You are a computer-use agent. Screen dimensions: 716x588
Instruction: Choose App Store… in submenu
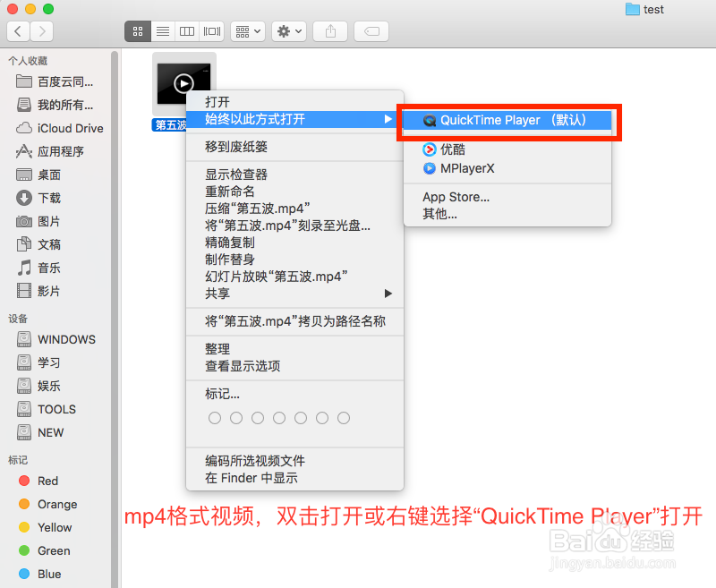(507, 197)
